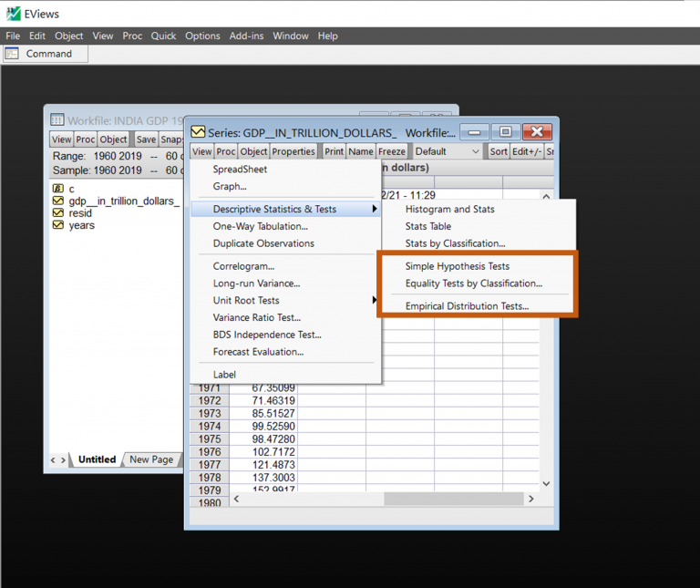Open the Edit menu
Image resolution: width=700 pixels, height=588 pixels.
pos(37,36)
